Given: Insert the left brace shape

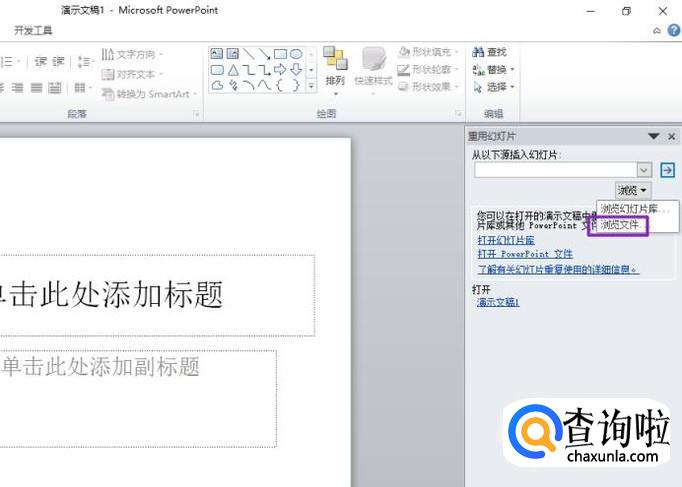Looking at the screenshot, I should pyautogui.click(x=280, y=85).
